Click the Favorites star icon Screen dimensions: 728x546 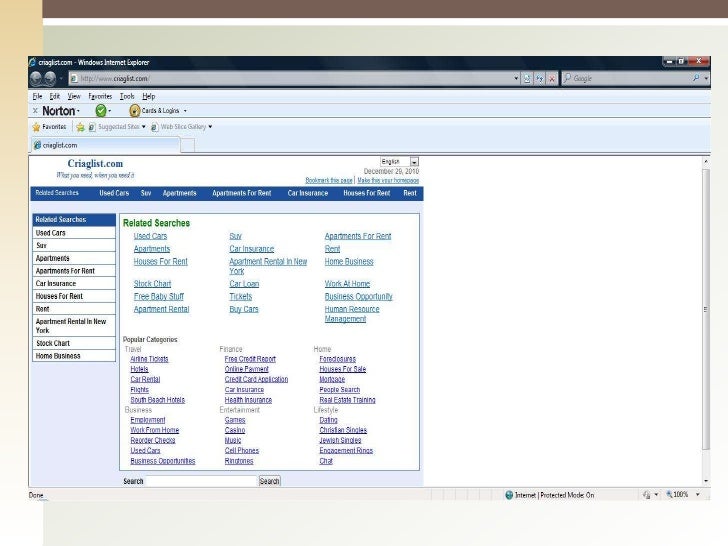point(37,127)
